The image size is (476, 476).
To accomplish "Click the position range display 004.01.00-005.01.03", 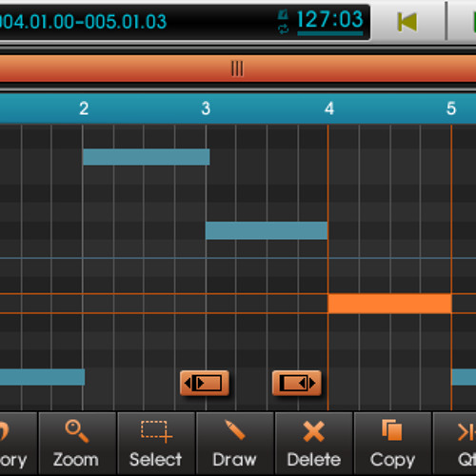I will coord(83,22).
